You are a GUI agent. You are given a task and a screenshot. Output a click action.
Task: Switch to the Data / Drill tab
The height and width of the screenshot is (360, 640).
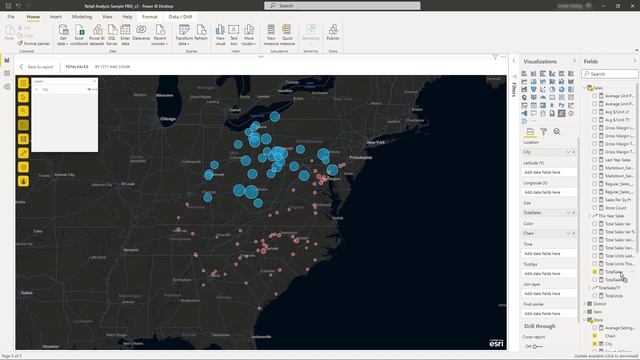tap(180, 17)
